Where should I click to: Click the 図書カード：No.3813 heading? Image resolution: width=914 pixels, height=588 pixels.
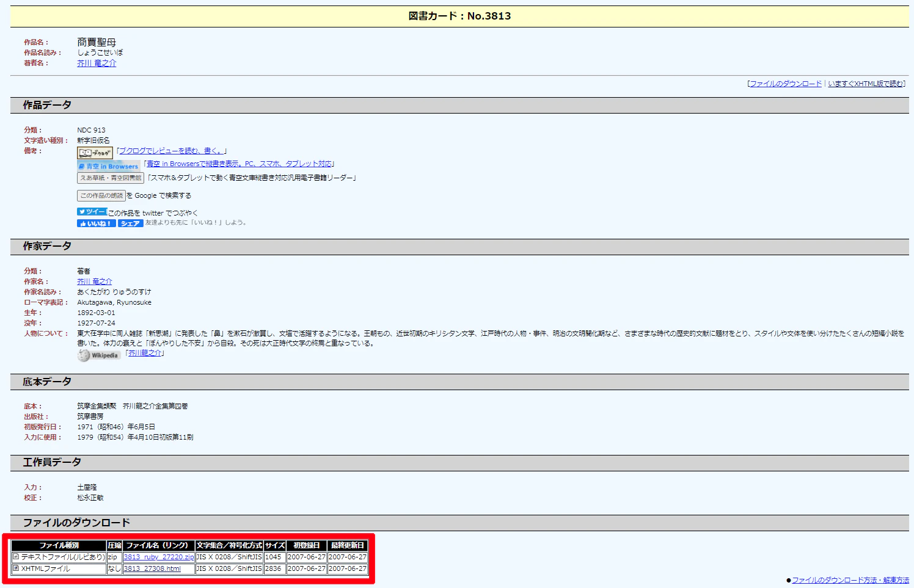coord(459,16)
